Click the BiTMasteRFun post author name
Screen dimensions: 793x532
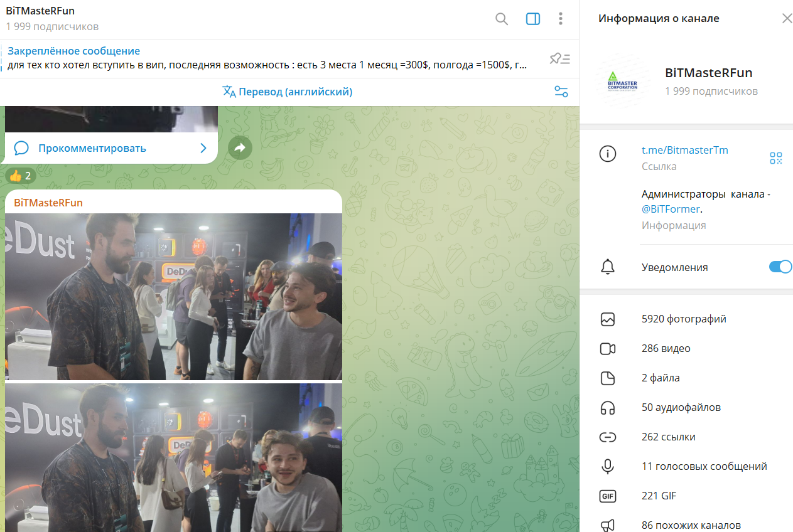pyautogui.click(x=48, y=203)
